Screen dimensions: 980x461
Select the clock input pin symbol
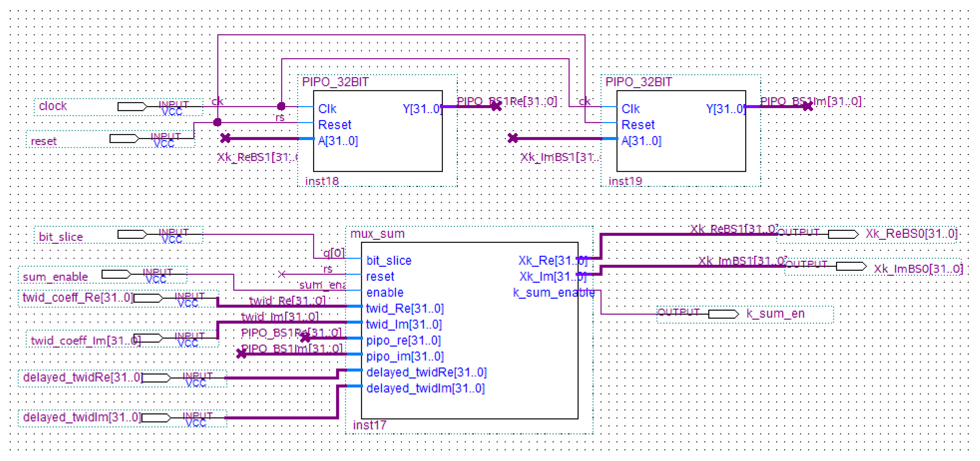[x=132, y=106]
